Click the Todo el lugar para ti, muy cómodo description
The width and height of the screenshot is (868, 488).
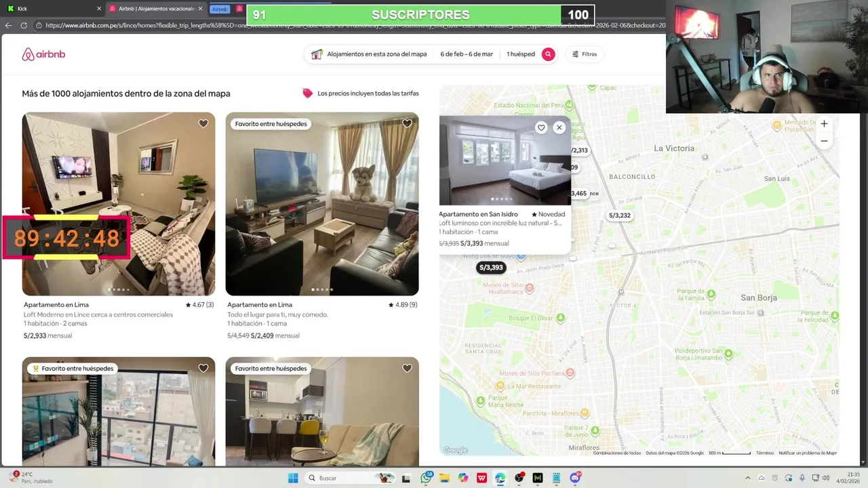(277, 314)
